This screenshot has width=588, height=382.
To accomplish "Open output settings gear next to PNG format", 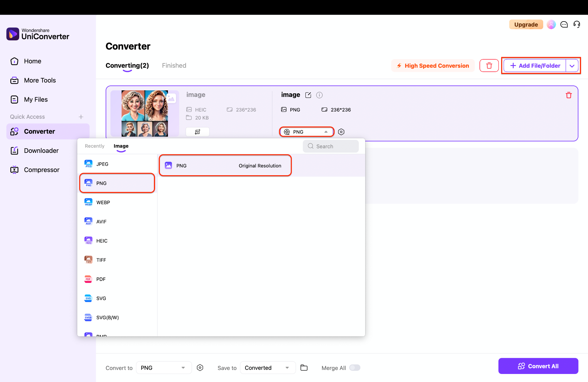I will (x=341, y=132).
